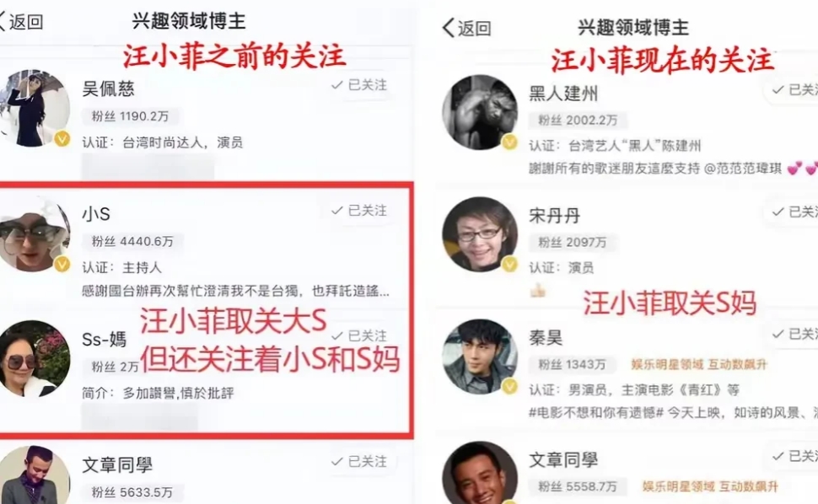This screenshot has height=504, width=818.
Task: Click the verified badge on 黑人建州 avatar
Action: tap(509, 142)
